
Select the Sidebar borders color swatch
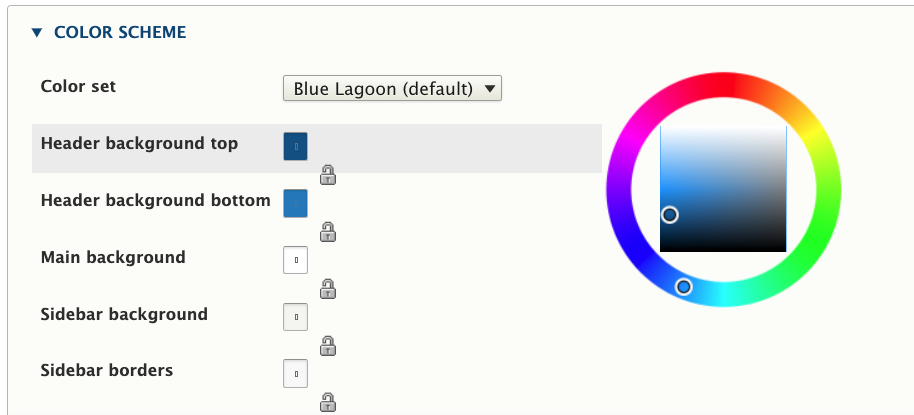click(x=296, y=374)
